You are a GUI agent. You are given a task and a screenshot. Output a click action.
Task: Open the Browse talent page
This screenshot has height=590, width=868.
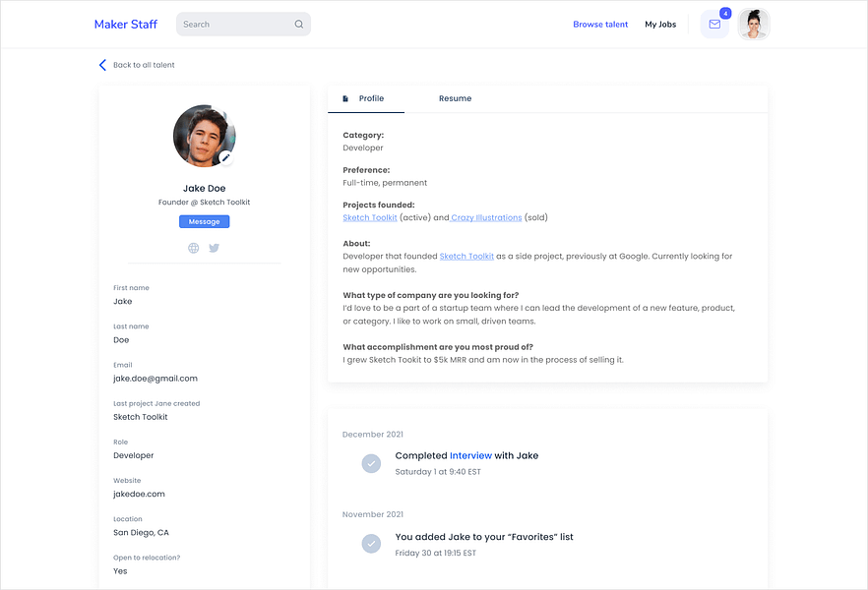pos(600,25)
